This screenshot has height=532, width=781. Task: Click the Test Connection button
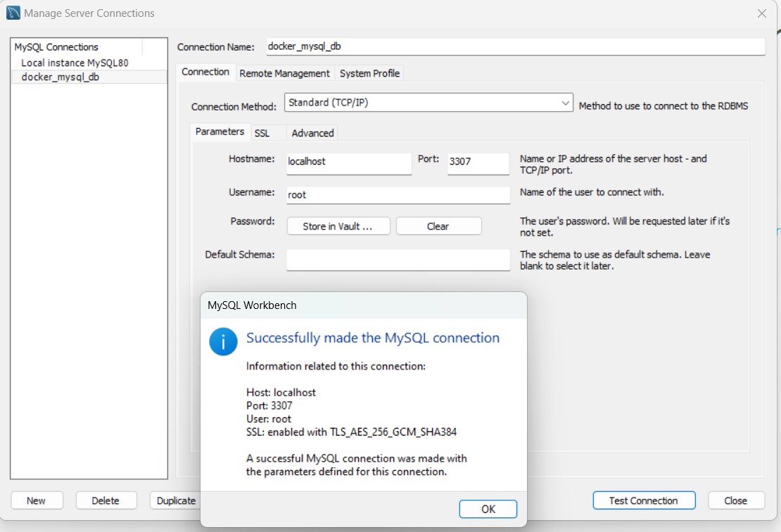click(643, 500)
